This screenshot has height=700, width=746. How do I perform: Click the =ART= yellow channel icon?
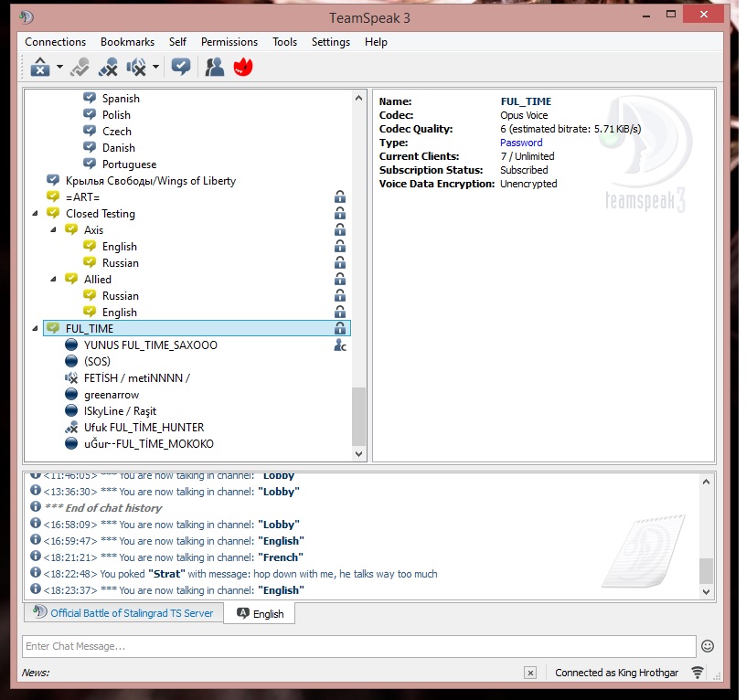pyautogui.click(x=53, y=196)
